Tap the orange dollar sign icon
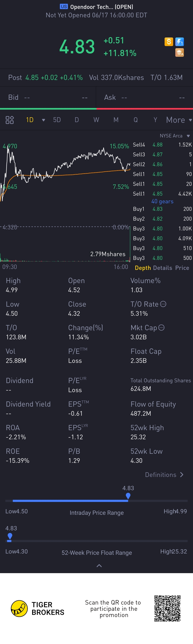The width and height of the screenshot is (193, 644). [169, 42]
